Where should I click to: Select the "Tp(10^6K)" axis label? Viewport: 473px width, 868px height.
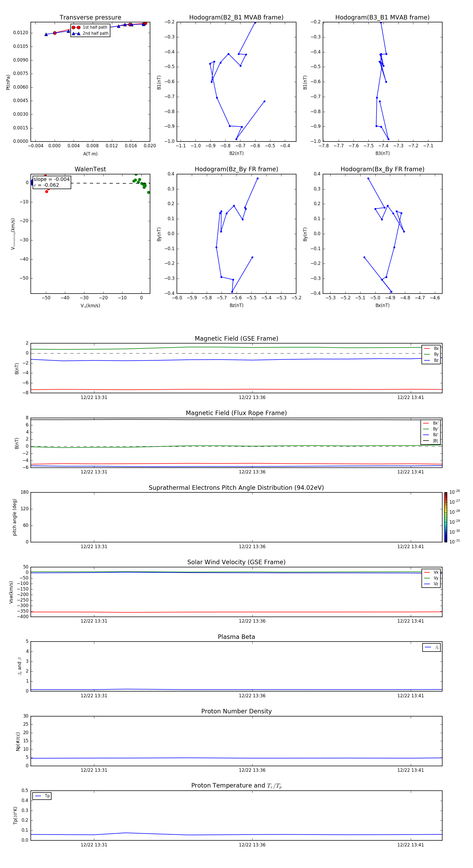[x=15, y=815]
